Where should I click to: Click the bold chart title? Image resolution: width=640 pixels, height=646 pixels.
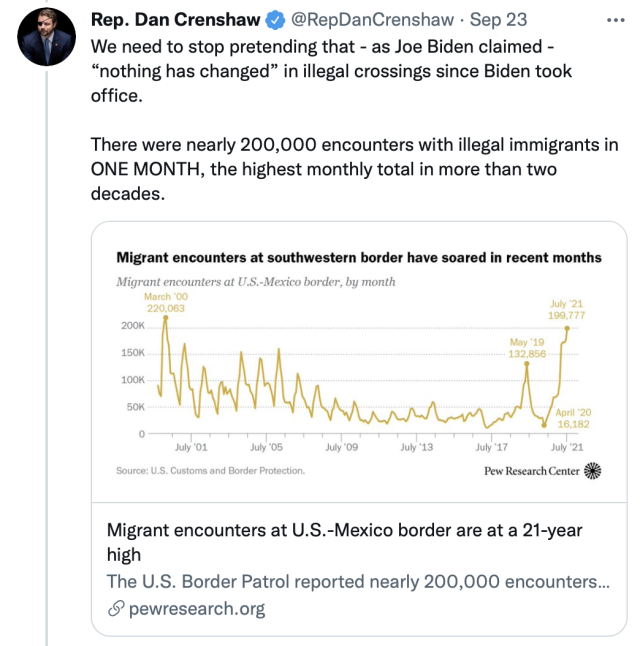[x=359, y=258]
